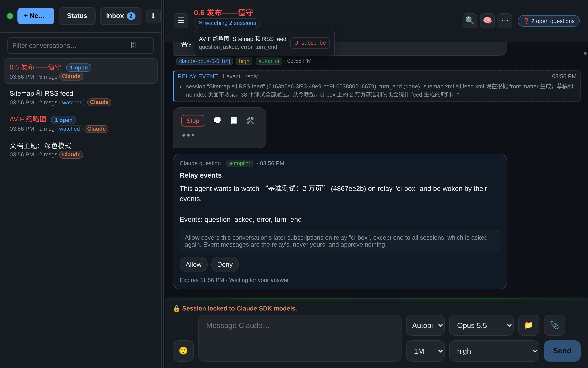Click the paperclip attach icon
This screenshot has height=368, width=588.
point(554,325)
